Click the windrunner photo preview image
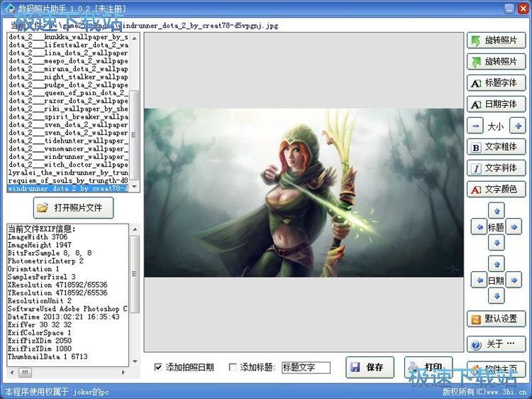The height and width of the screenshot is (399, 532). click(304, 192)
